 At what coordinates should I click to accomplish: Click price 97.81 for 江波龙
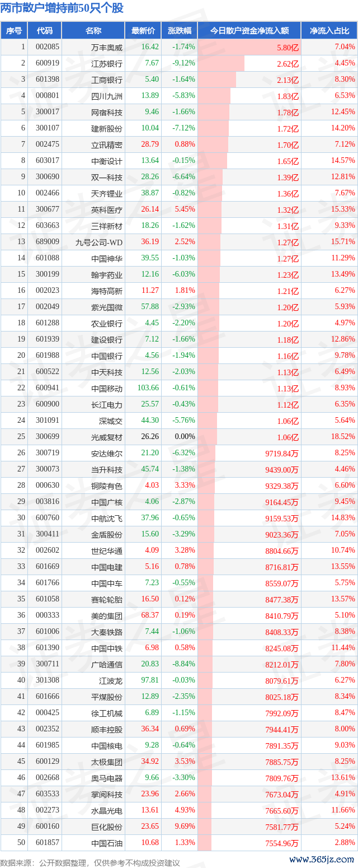pyautogui.click(x=150, y=680)
